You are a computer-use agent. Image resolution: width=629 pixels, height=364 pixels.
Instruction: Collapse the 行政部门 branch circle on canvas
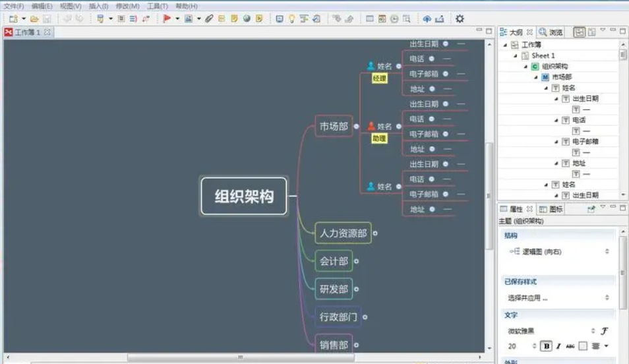(365, 317)
